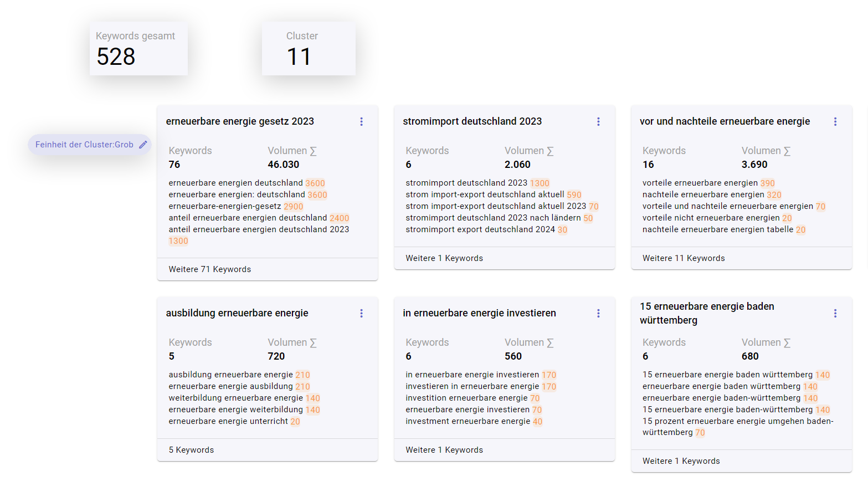This screenshot has width=868, height=481.
Task: Expand 'Weitere 71 Keywords' list
Action: click(x=210, y=269)
